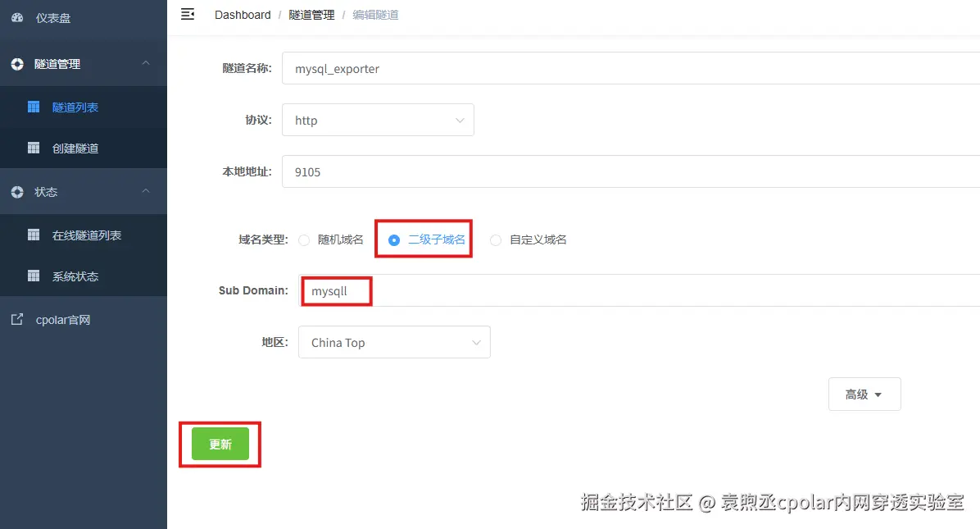This screenshot has width=980, height=529.
Task: Open the 仪表盘 menu item
Action: 84,18
